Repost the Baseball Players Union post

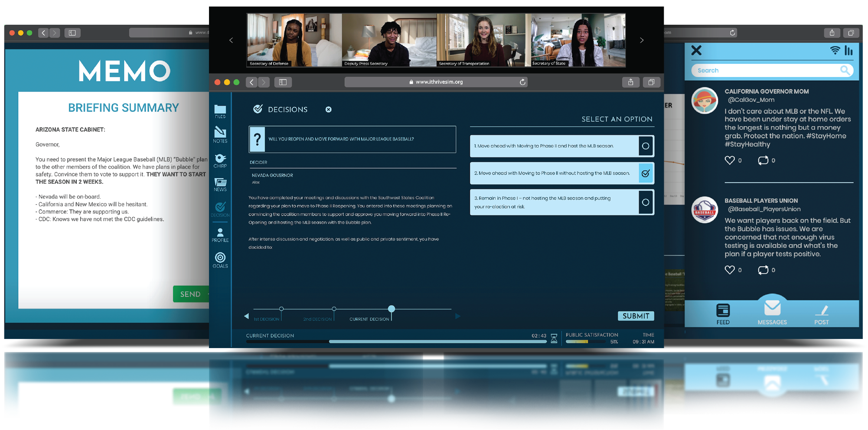(763, 270)
